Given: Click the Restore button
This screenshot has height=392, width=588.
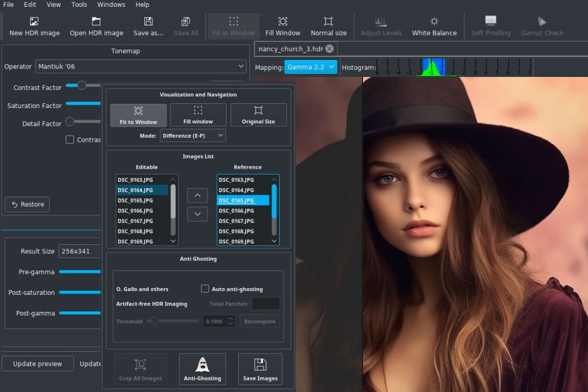Looking at the screenshot, I should 26,204.
